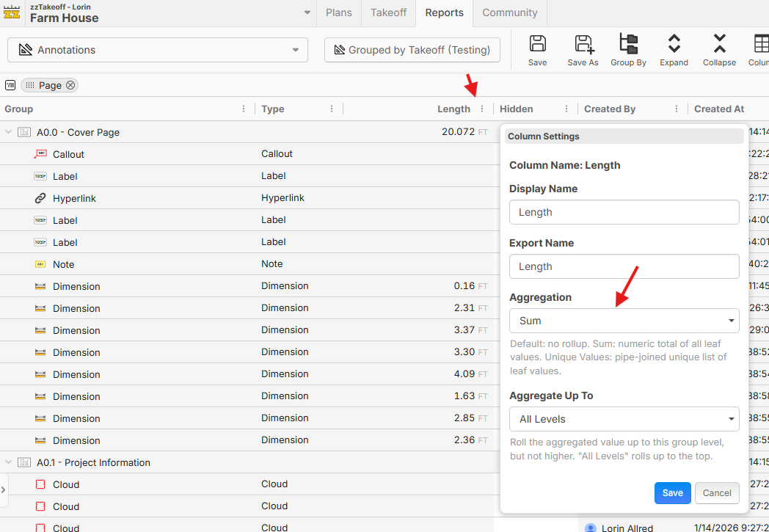Expand the left side panel arrow
This screenshot has width=769, height=532.
pos(4,490)
